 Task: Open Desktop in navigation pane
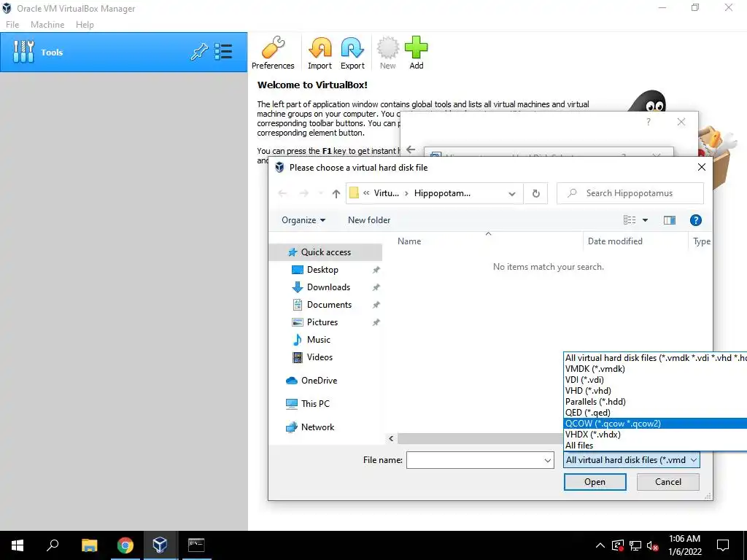pyautogui.click(x=322, y=270)
